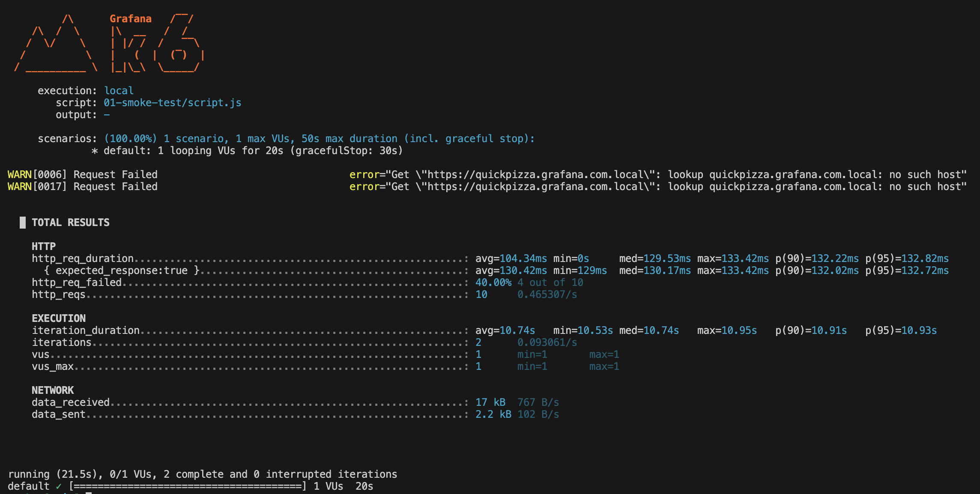The image size is (980, 494).
Task: Click the scenarios summary line '(100.00%) 1 scenario'
Action: (x=319, y=139)
